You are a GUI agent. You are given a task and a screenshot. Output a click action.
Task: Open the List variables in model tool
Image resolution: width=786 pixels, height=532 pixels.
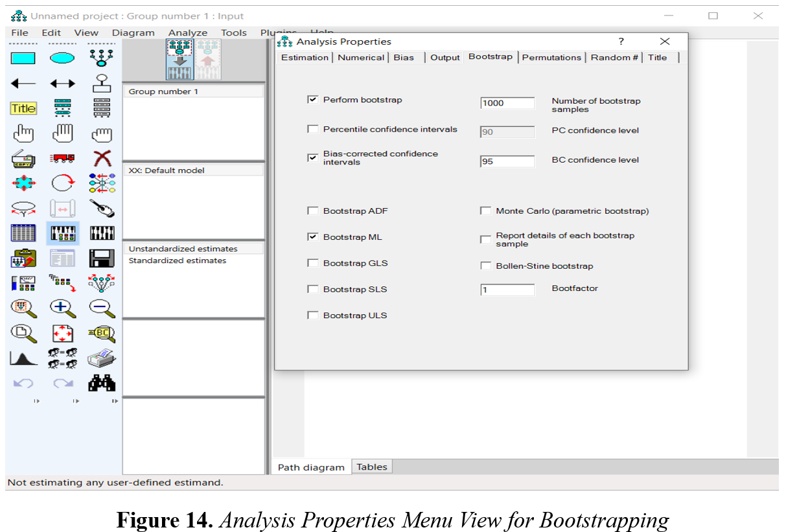point(62,108)
